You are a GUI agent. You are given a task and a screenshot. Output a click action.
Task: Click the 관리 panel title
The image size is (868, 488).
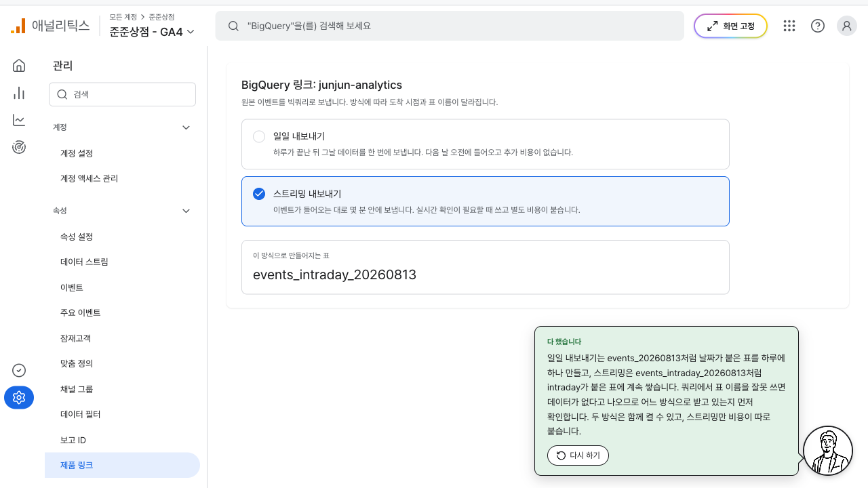coord(62,66)
